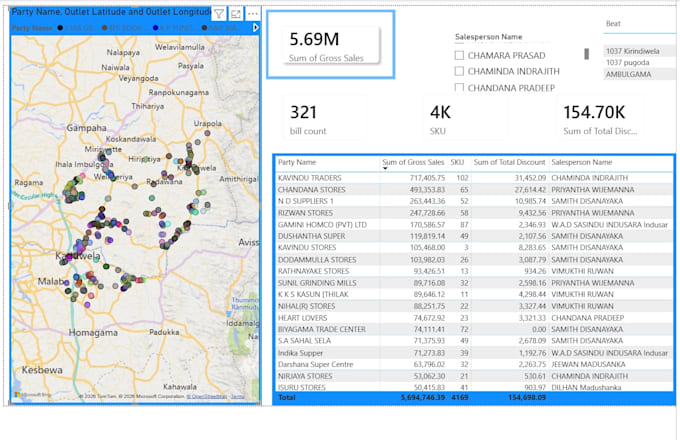The height and width of the screenshot is (440, 680).
Task: Select the NIHAL(R) STORES row
Action: (x=474, y=306)
